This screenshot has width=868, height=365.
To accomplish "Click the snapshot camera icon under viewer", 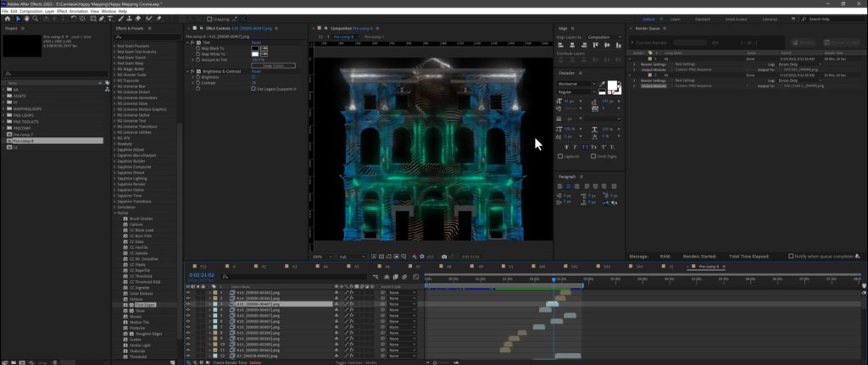I will pyautogui.click(x=444, y=257).
